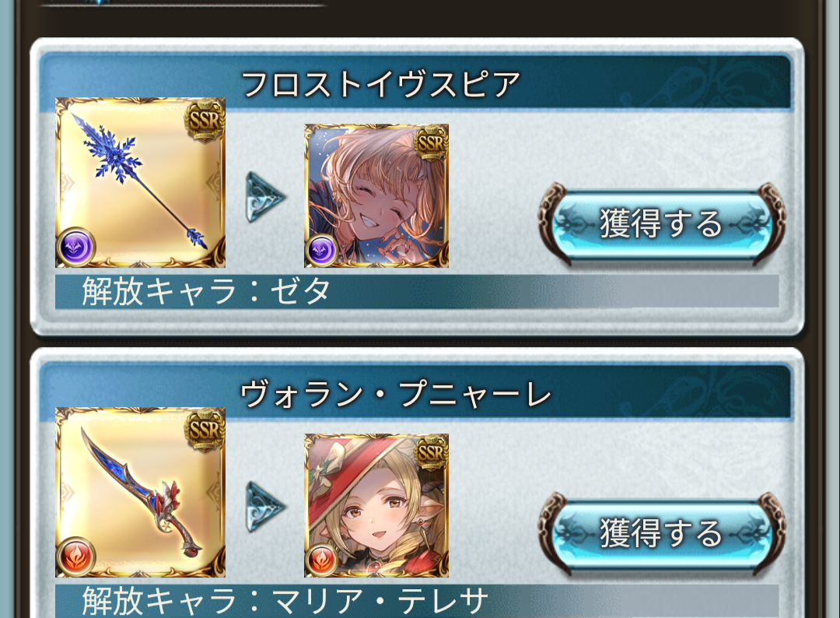Open the フロストイヴスピア spear weapon thumbnail
840x618 pixels.
(140, 182)
